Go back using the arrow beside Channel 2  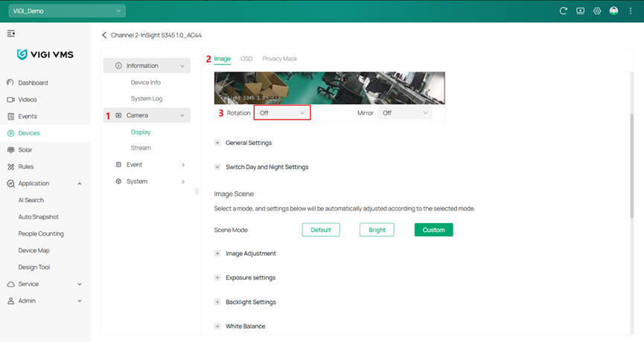click(104, 35)
